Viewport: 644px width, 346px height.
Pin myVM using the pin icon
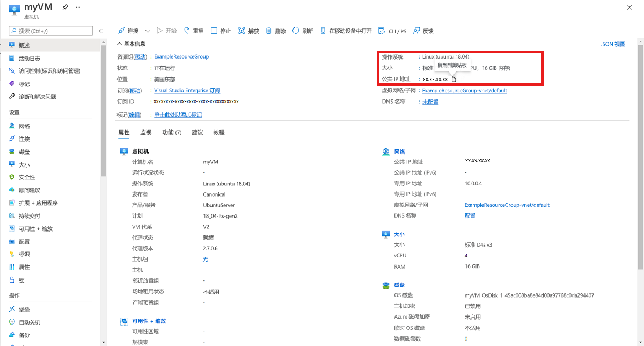pos(65,8)
